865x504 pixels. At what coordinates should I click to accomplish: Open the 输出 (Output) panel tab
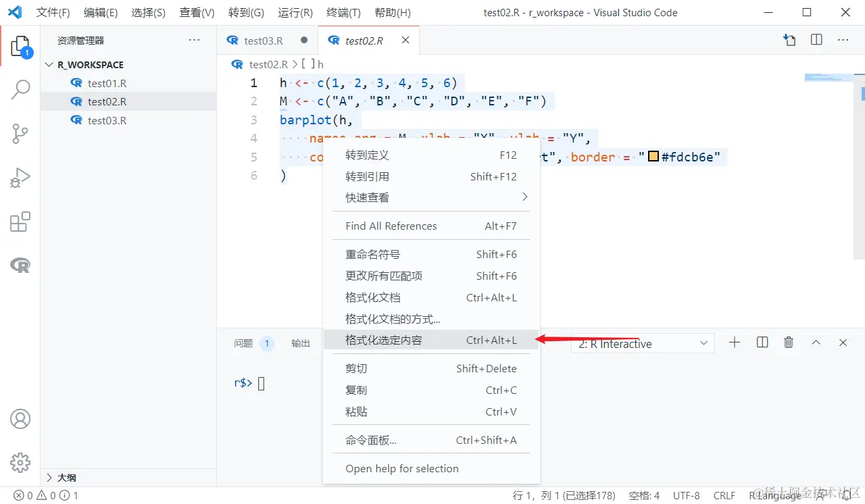click(x=301, y=343)
